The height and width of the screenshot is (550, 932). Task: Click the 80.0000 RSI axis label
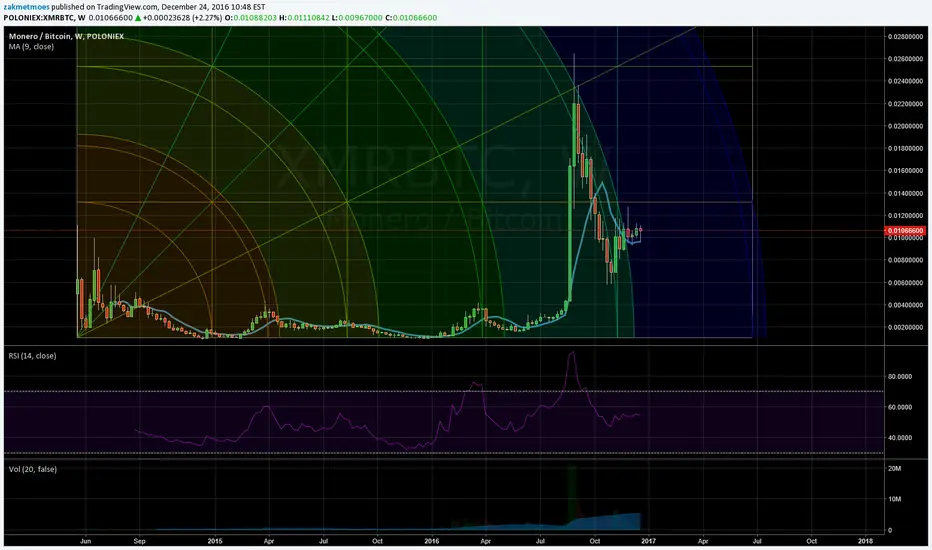900,376
